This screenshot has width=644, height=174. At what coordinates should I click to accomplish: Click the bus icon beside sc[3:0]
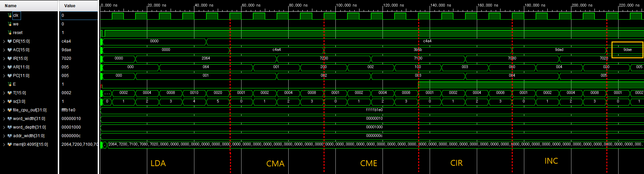tap(10, 101)
